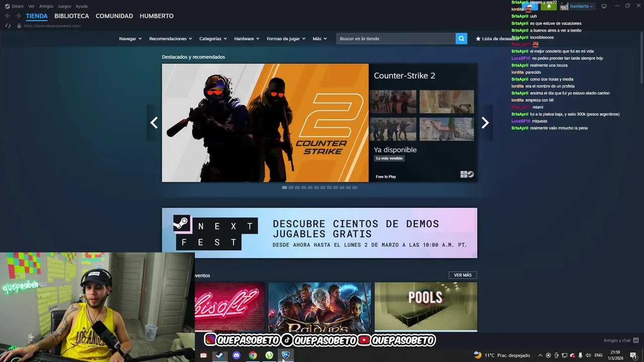Enter Big Picture mode via monitor icon

[604, 6]
